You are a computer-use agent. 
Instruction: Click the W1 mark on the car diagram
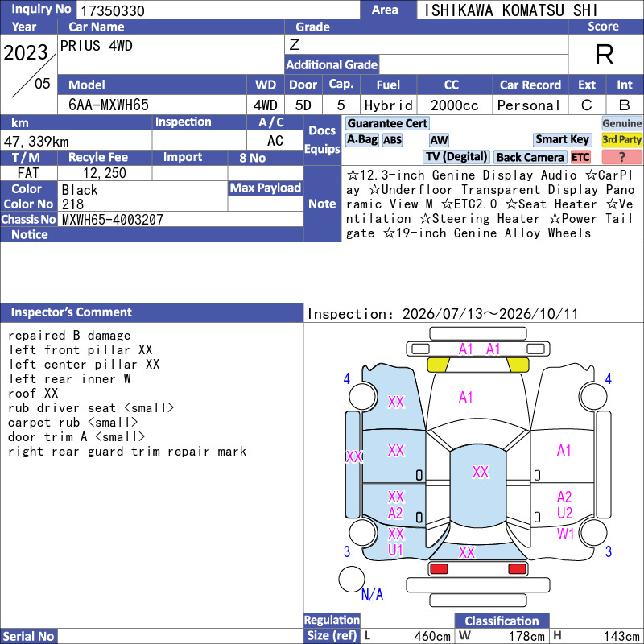(x=565, y=534)
